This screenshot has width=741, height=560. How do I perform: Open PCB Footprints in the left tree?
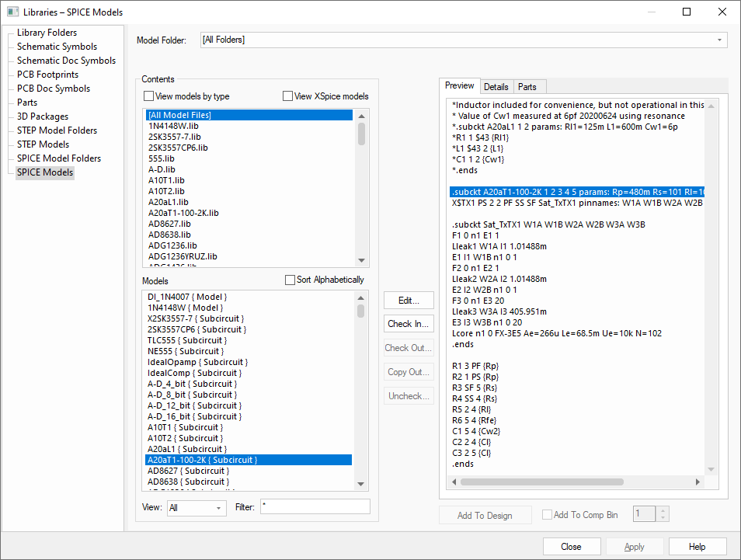(x=47, y=75)
